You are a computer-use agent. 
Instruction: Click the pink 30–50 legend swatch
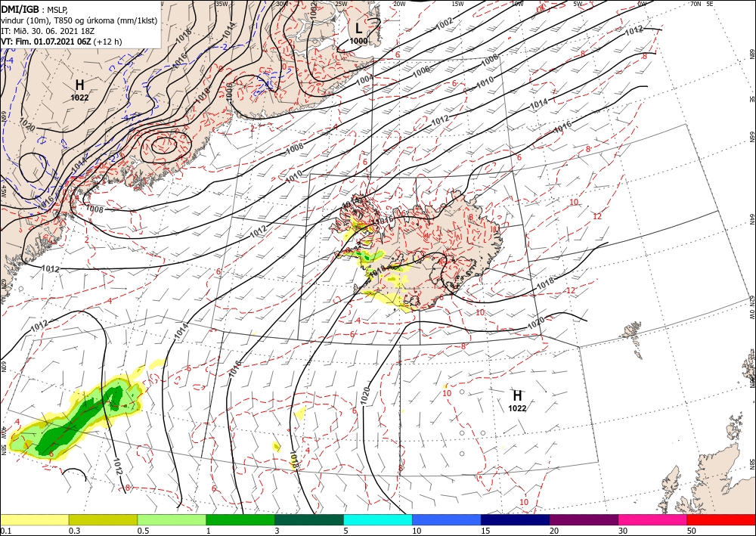[x=652, y=519]
